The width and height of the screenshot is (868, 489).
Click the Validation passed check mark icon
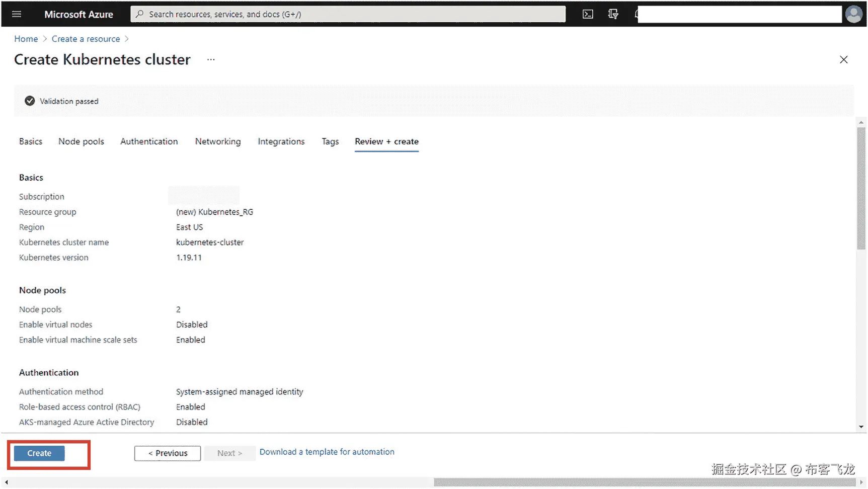click(30, 101)
